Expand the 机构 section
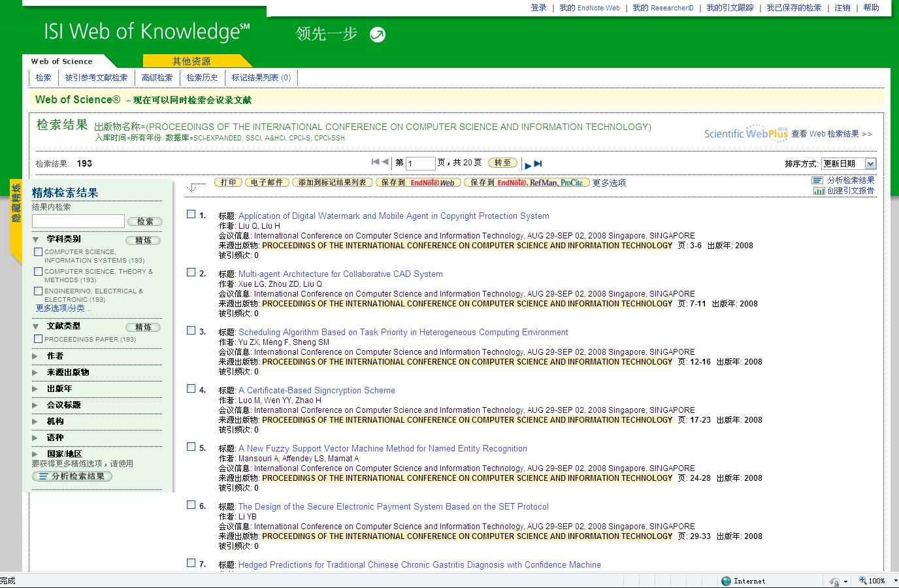 click(x=35, y=421)
